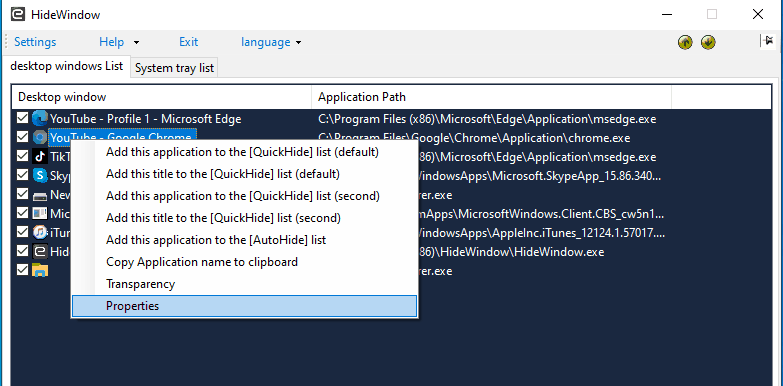Click the File Explorer folder icon in last row
This screenshot has width=783, height=386.
coord(39,270)
